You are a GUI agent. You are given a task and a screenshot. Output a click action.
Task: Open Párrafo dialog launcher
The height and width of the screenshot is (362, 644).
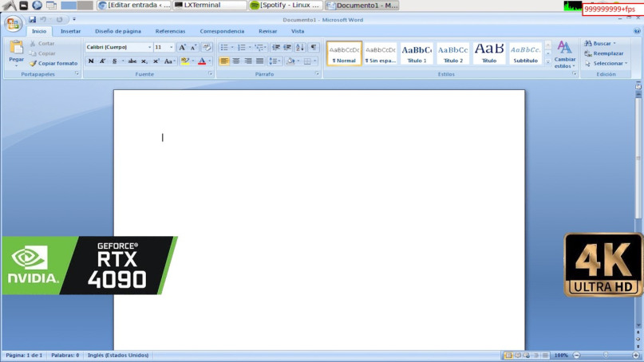click(317, 74)
